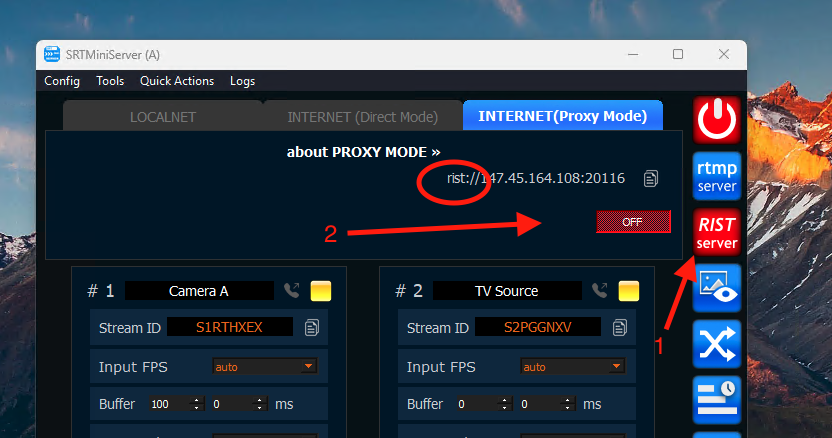Toggle the RIST server button
This screenshot has height=438, width=832.
(x=716, y=232)
